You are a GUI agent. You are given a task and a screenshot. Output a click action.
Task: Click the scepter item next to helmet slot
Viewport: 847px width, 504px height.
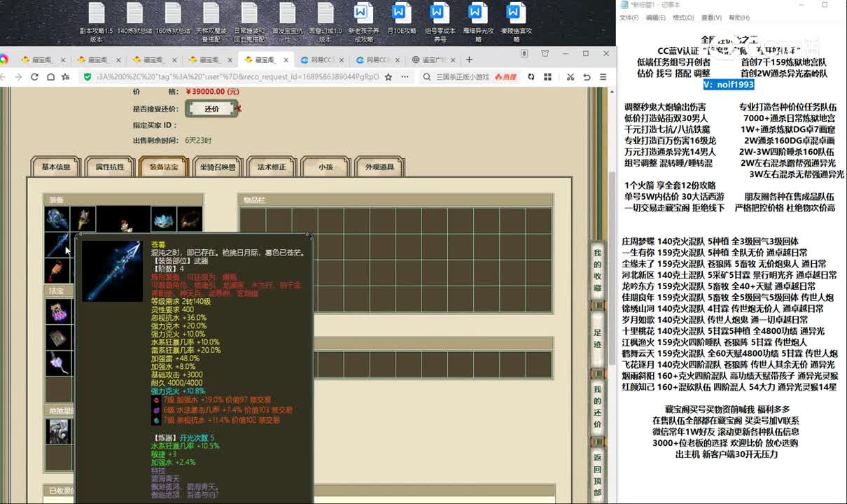tap(83, 219)
